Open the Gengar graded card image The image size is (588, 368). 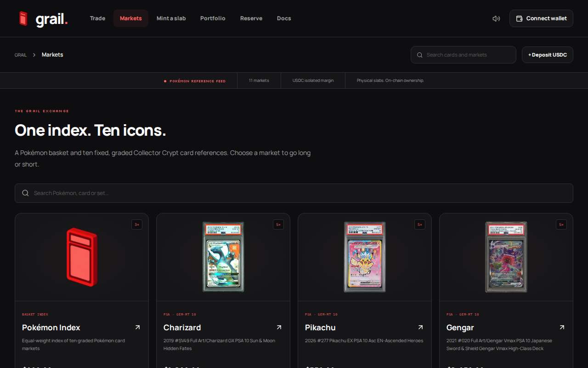pyautogui.click(x=506, y=257)
